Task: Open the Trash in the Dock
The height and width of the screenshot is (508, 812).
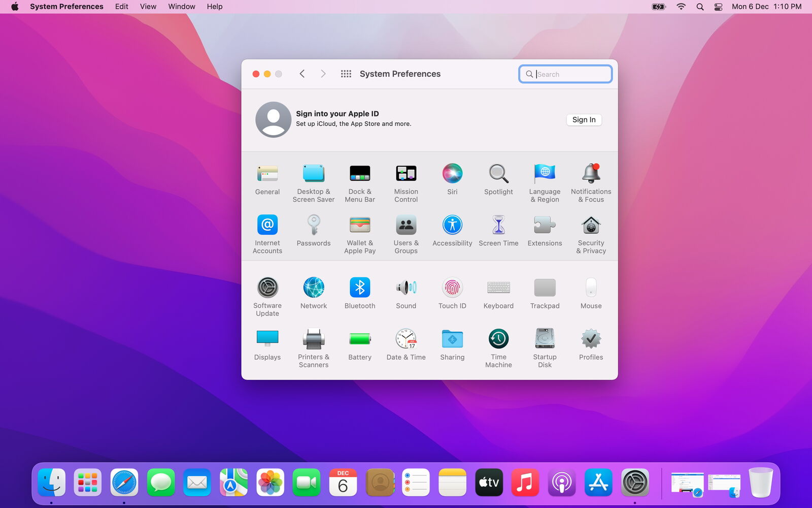Action: (761, 482)
